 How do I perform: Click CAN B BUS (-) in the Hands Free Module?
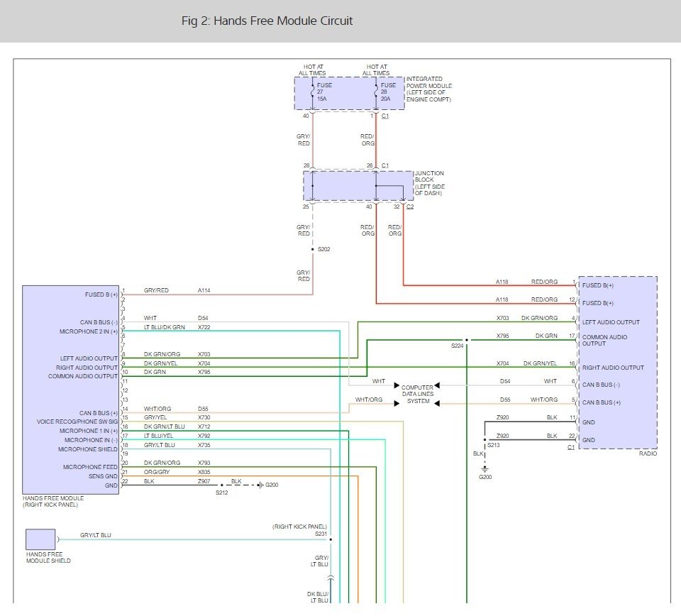point(99,322)
